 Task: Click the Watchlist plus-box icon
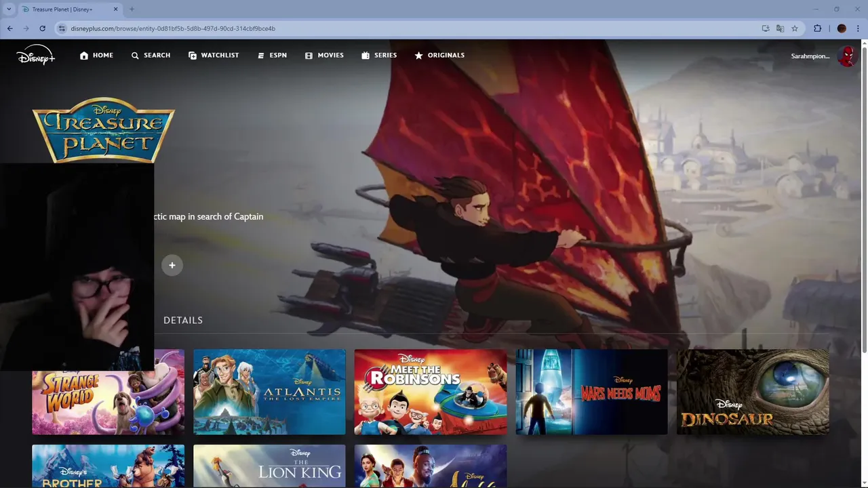[193, 56]
